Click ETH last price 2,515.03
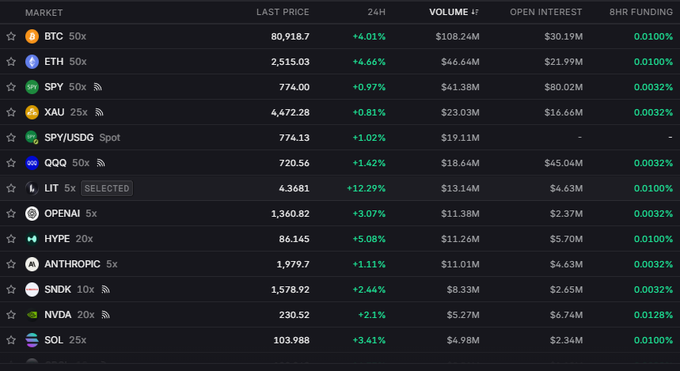This screenshot has height=371, width=680. click(290, 62)
